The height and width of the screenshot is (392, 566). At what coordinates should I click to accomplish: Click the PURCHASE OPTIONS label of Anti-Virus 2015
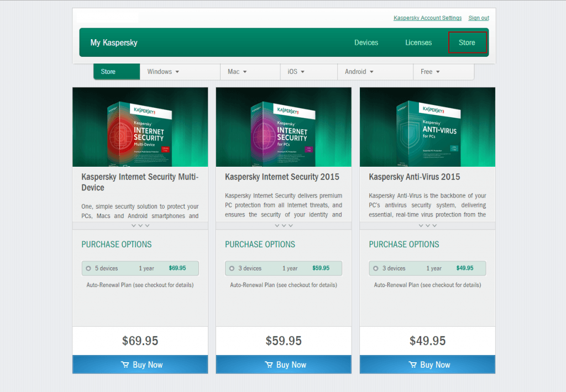pyautogui.click(x=404, y=245)
